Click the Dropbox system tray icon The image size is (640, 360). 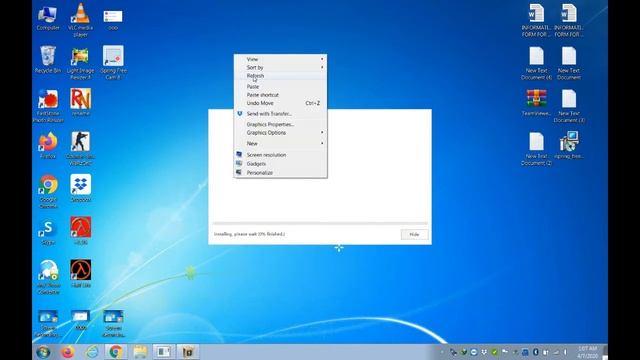pyautogui.click(x=484, y=352)
